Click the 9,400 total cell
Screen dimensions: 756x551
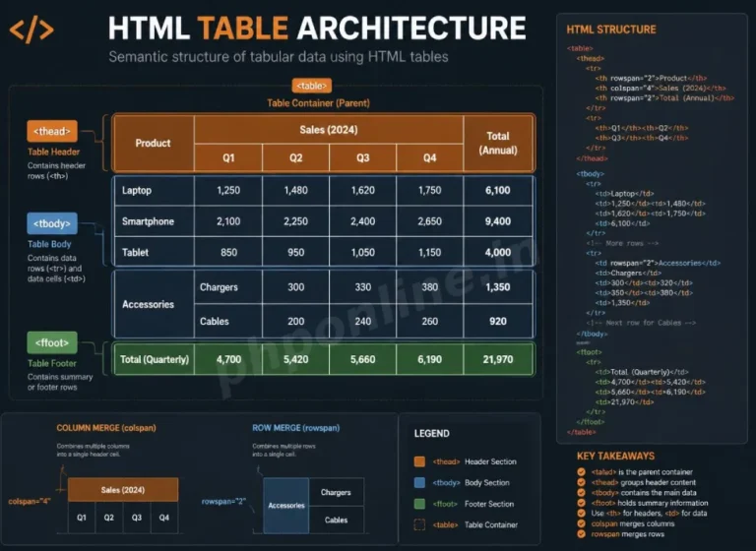click(x=498, y=221)
